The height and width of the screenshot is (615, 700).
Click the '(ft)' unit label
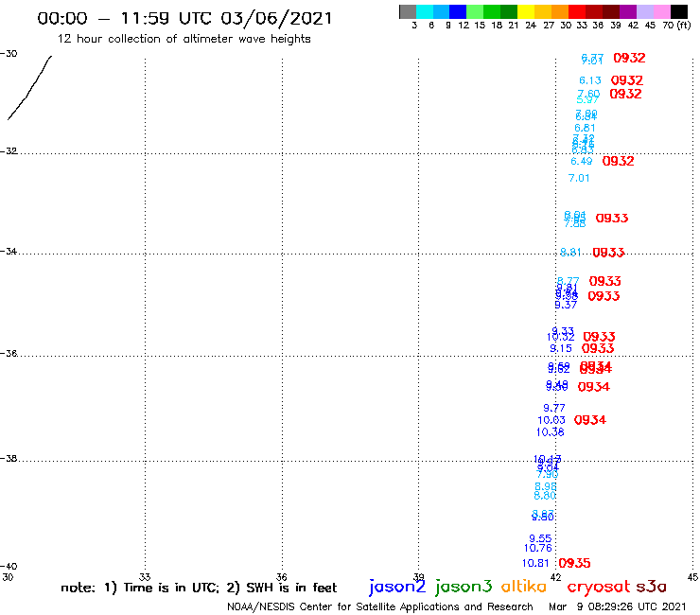tap(684, 25)
